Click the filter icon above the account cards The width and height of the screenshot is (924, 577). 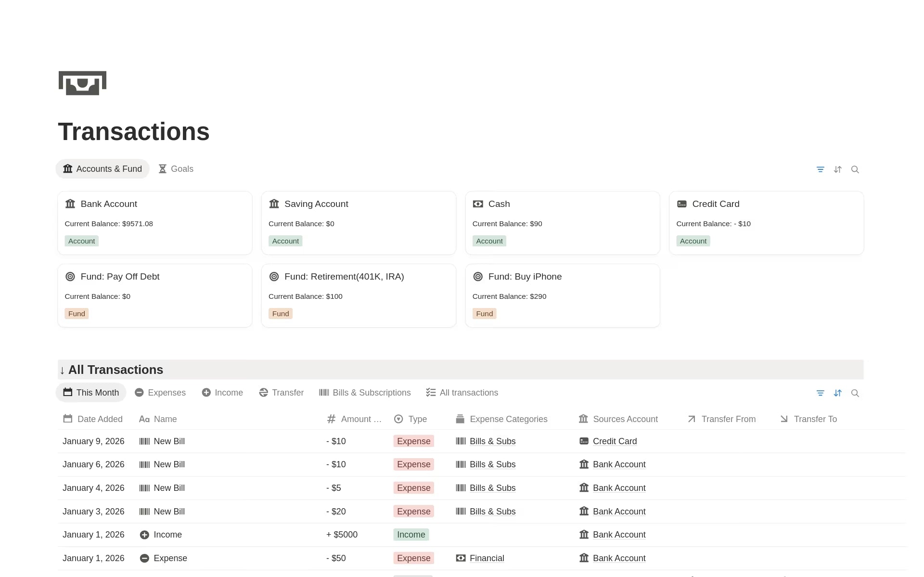(x=821, y=169)
